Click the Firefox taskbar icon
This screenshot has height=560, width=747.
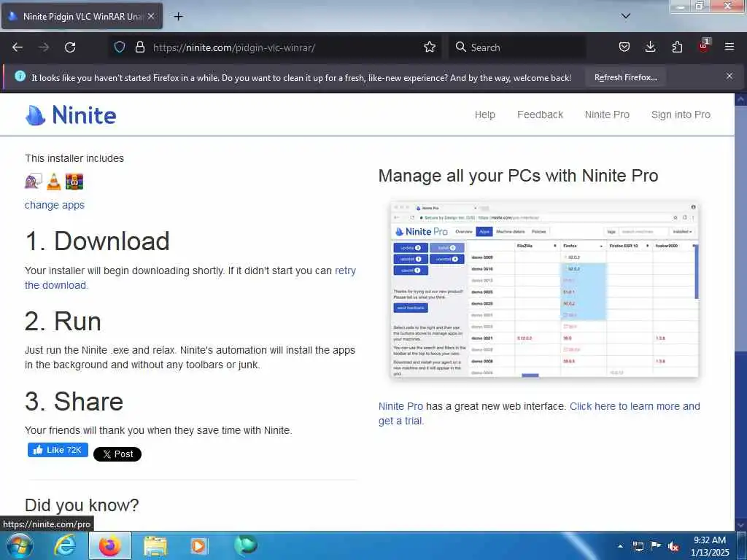(x=109, y=545)
